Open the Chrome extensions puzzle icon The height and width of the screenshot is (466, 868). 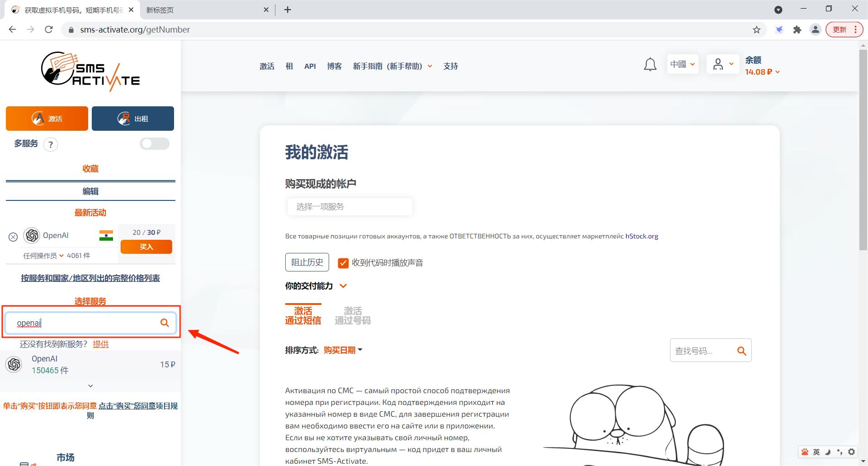[x=797, y=30]
